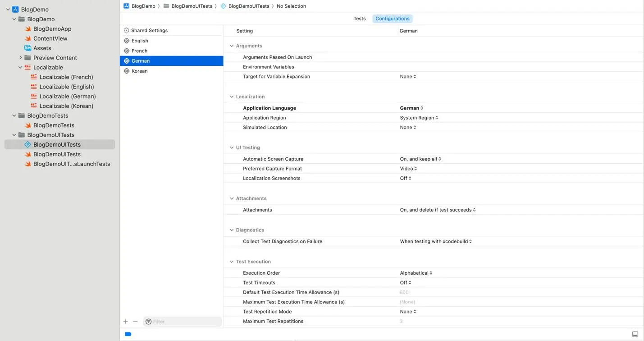Image resolution: width=644 pixels, height=341 pixels.
Task: Collapse the Localizable group
Action: coord(20,67)
